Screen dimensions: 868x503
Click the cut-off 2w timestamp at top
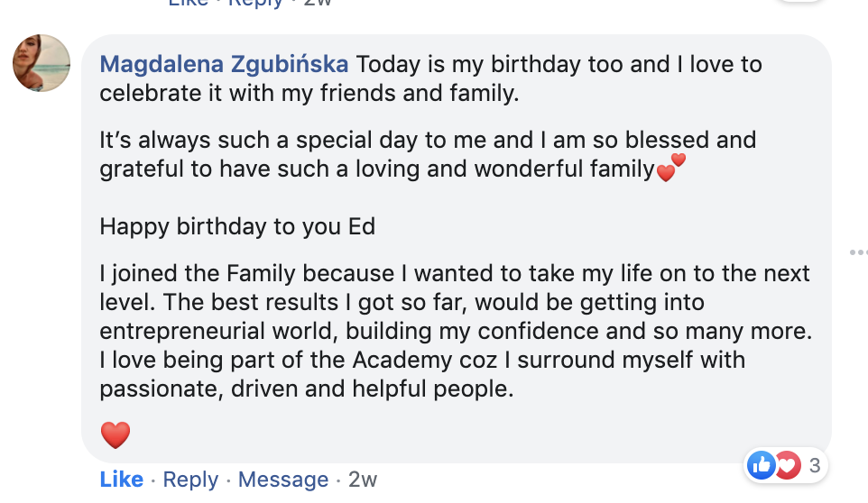[x=318, y=3]
